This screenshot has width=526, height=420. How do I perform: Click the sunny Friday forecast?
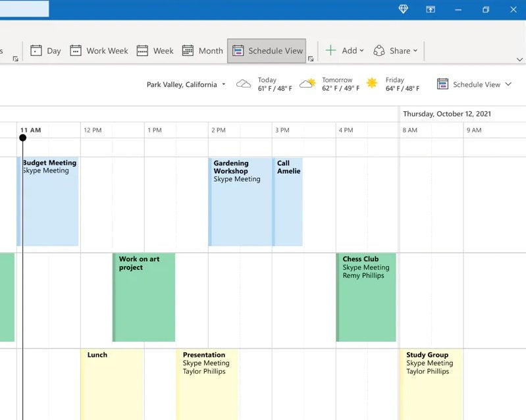[x=393, y=84]
